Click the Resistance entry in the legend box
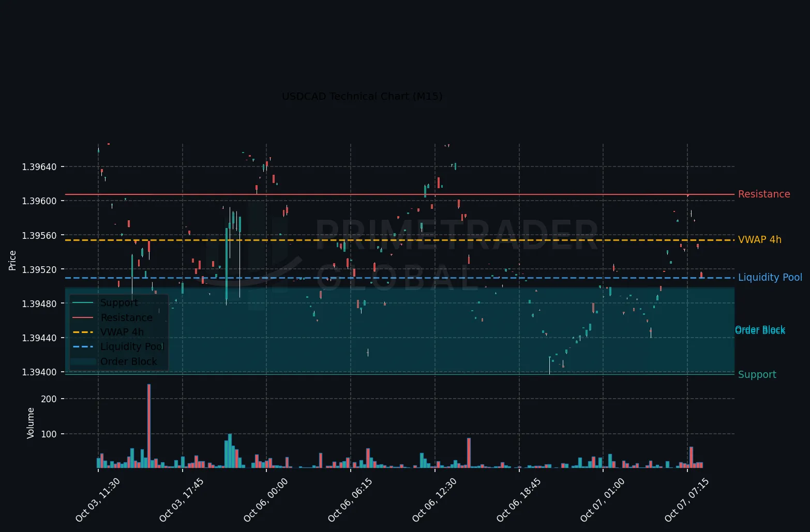This screenshot has height=532, width=810. 127,317
